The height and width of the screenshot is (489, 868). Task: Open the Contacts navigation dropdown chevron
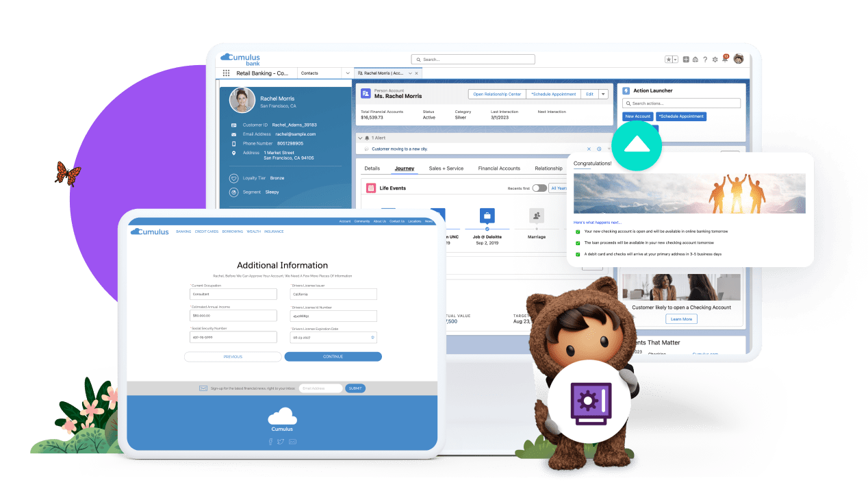347,73
